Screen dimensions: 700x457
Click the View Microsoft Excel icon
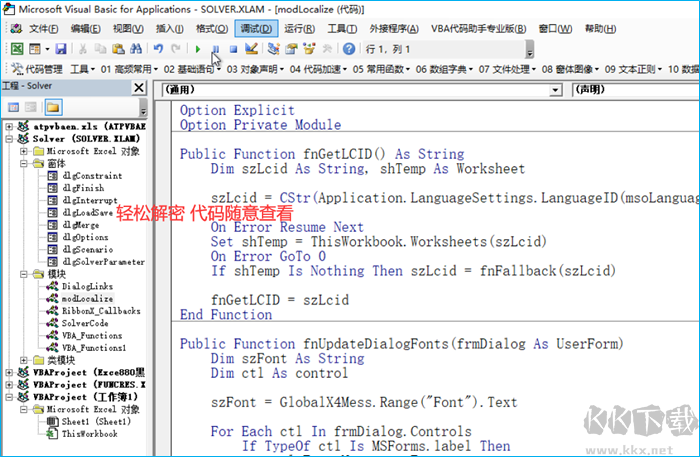point(17,49)
